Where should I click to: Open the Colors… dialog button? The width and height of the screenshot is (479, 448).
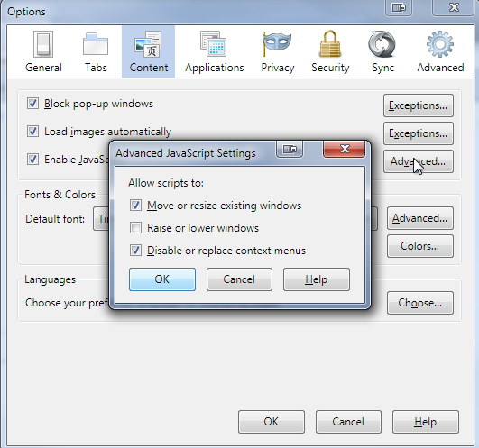pyautogui.click(x=420, y=246)
